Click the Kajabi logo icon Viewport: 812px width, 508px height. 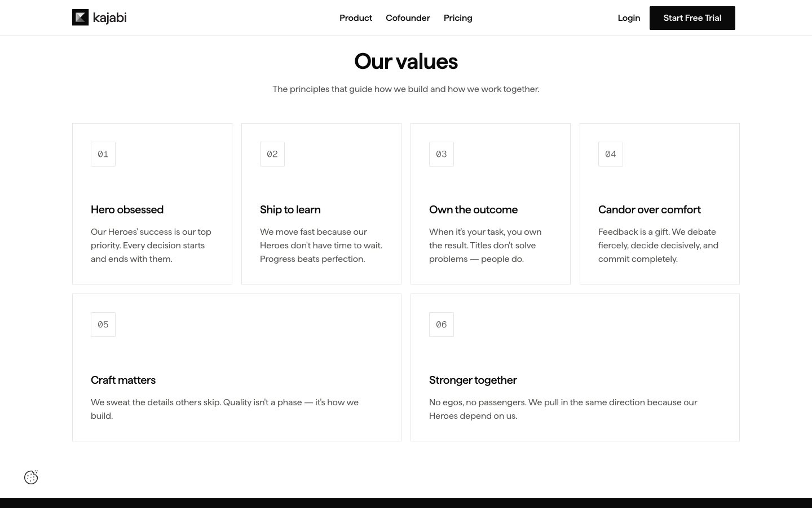pos(81,17)
